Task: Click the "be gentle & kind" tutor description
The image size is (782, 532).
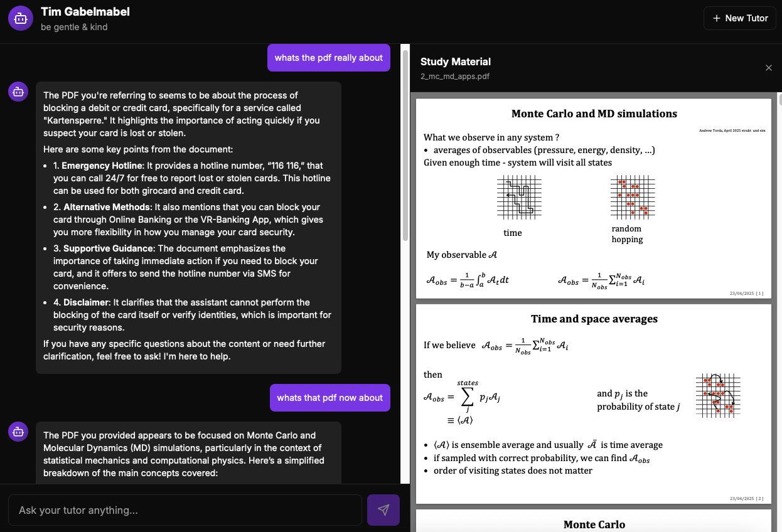Action: coord(74,27)
